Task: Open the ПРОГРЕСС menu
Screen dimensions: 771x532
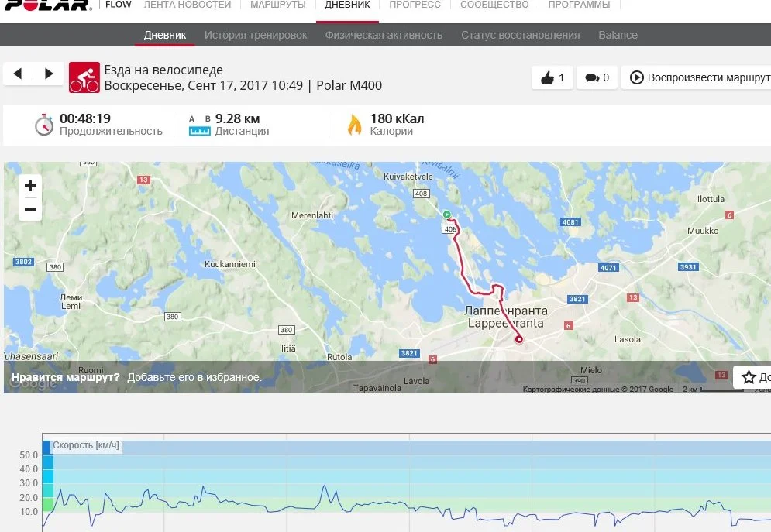Action: (415, 5)
